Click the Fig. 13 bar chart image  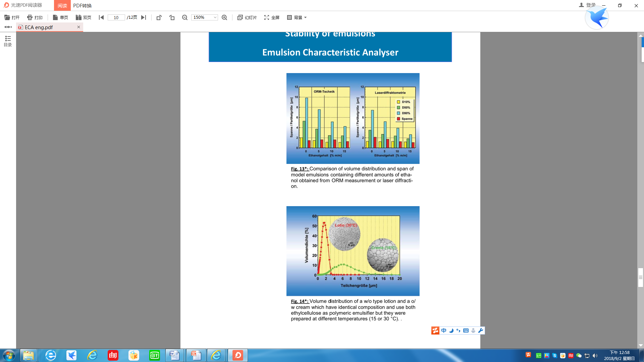coord(353,118)
